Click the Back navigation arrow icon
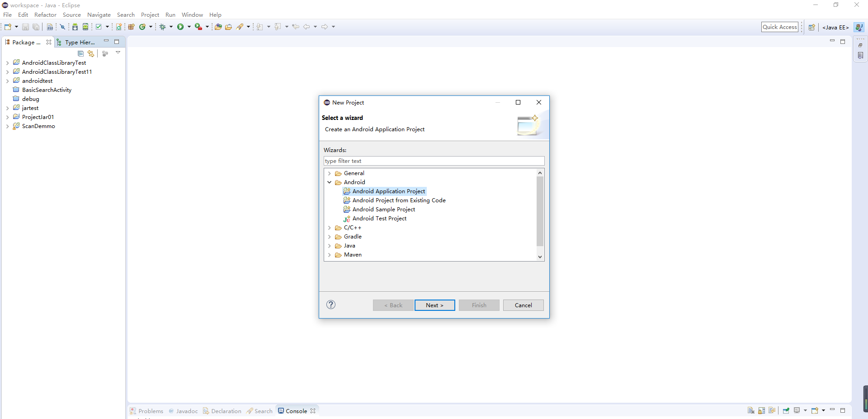 click(x=307, y=27)
